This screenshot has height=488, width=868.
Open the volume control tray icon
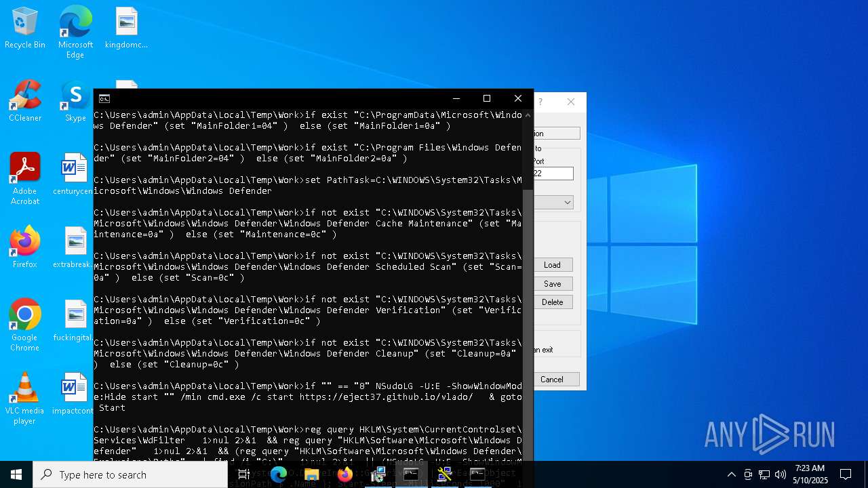[781, 474]
